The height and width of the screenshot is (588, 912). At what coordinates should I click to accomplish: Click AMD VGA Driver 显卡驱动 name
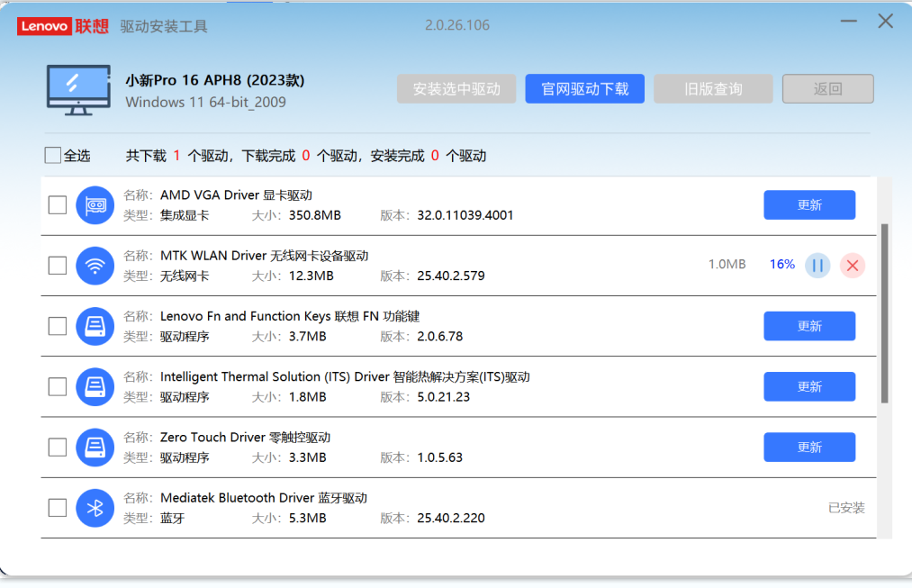pyautogui.click(x=236, y=194)
